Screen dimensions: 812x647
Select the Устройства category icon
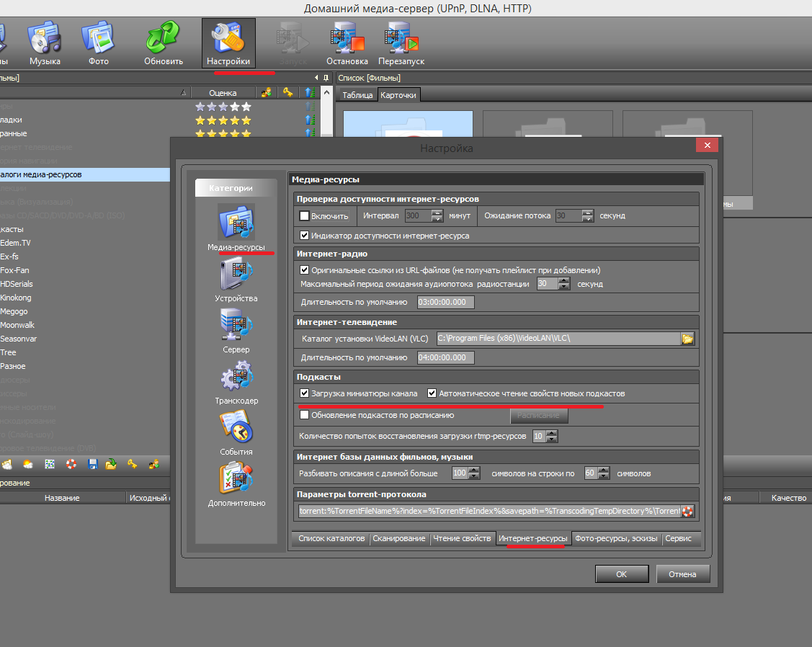(236, 275)
